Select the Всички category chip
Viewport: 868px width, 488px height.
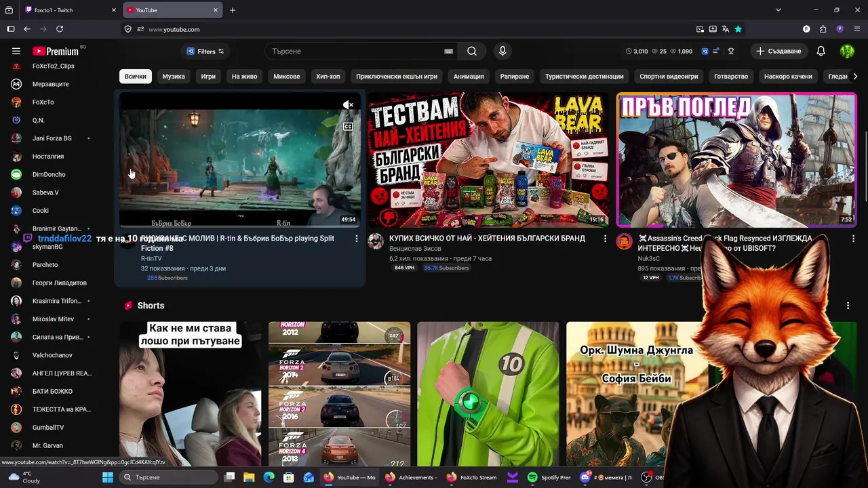[x=135, y=77]
